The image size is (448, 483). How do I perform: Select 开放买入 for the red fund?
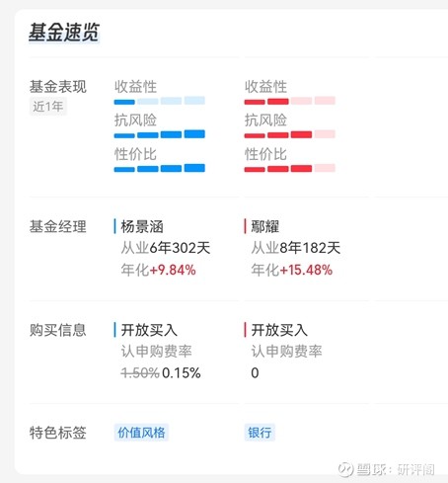pyautogui.click(x=279, y=330)
